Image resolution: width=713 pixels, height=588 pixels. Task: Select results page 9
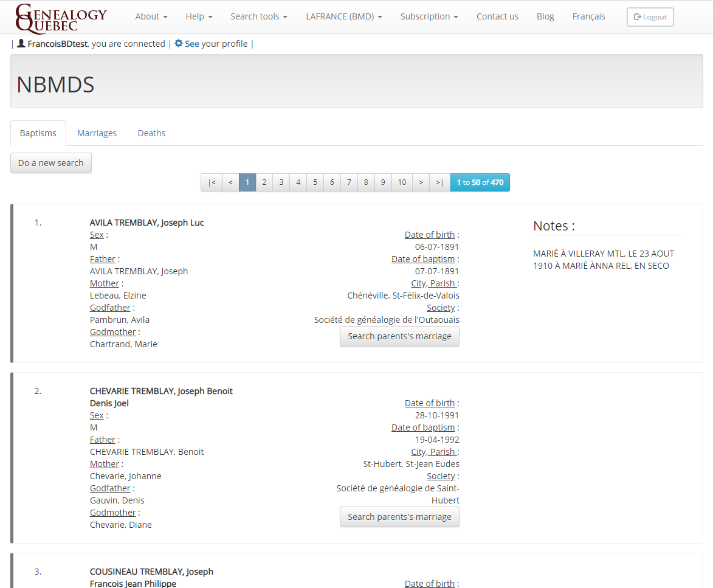[383, 182]
